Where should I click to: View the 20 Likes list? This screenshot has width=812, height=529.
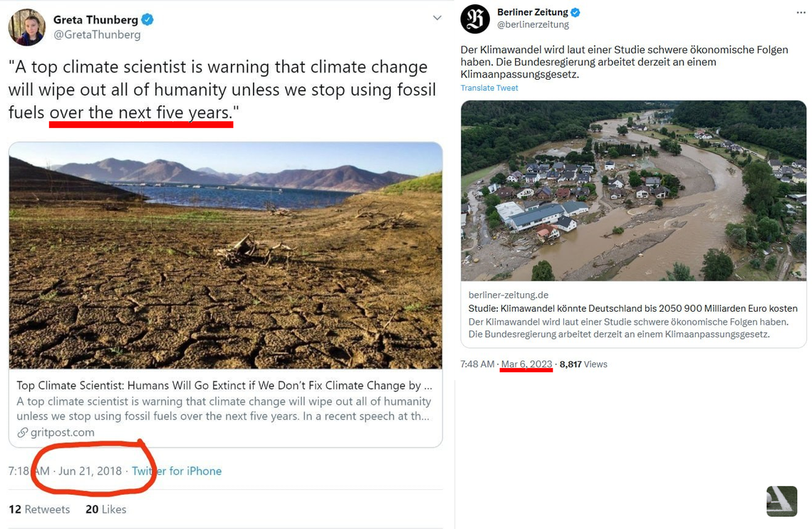[x=105, y=509]
